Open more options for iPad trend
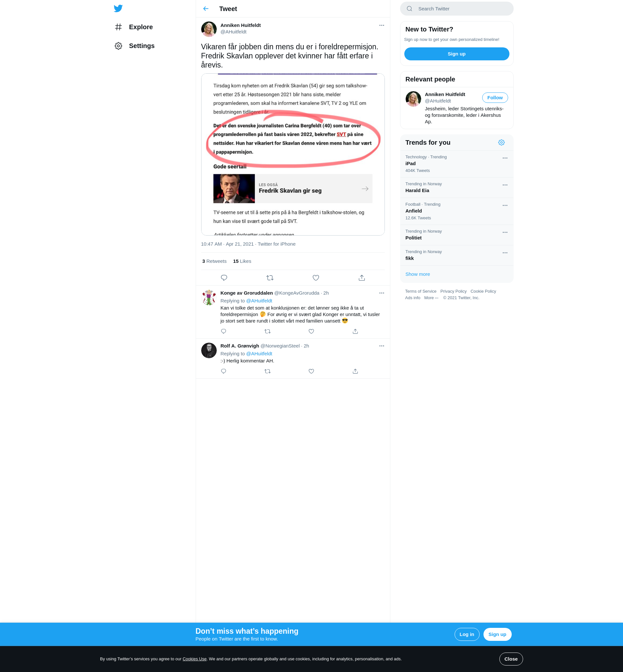Screen dimensions: 623x672 505,158
